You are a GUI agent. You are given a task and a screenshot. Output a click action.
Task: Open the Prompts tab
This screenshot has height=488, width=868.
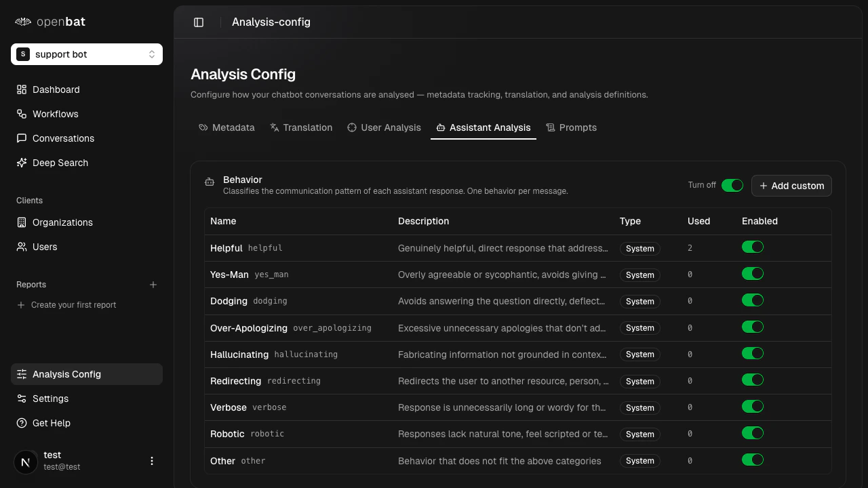[x=572, y=127]
